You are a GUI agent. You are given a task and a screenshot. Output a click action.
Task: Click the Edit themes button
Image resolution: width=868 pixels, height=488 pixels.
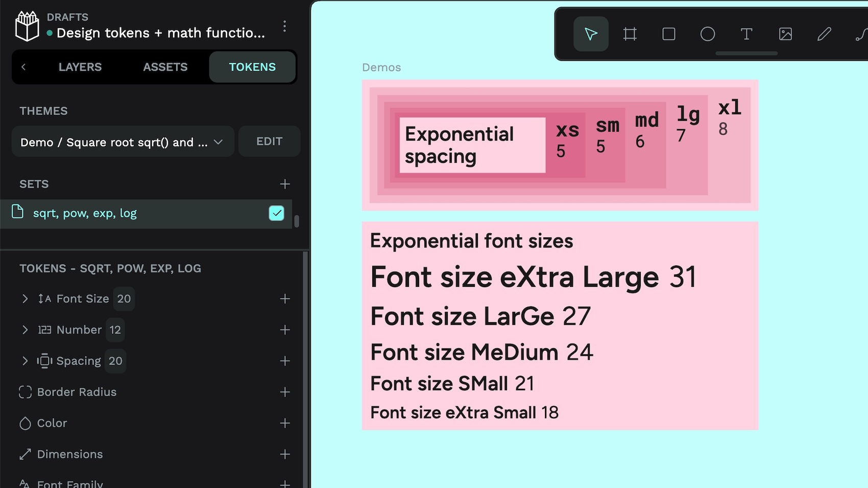coord(269,141)
